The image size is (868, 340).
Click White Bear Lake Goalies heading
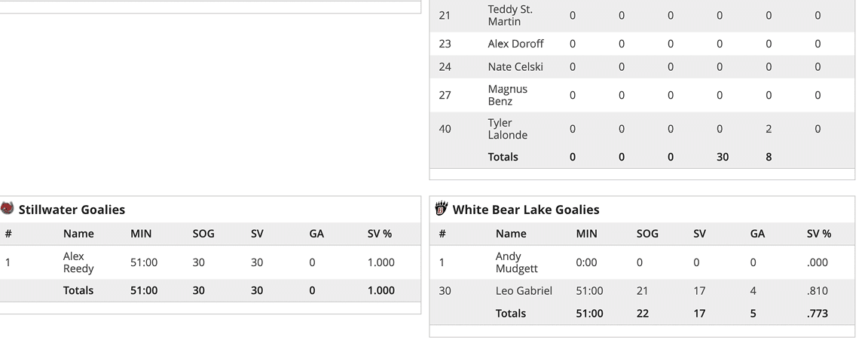click(526, 210)
